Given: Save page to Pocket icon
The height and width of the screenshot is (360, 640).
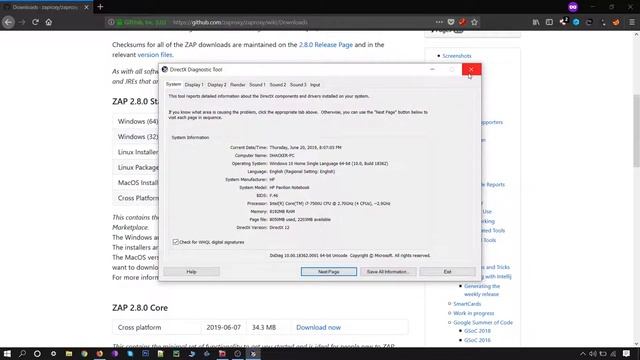Looking at the screenshot, I should click(x=451, y=22).
